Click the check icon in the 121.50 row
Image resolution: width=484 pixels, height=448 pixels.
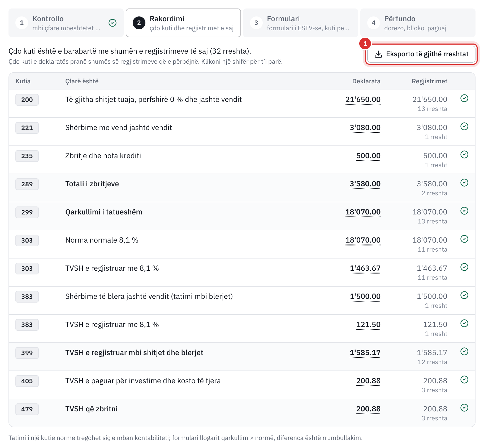point(464,324)
